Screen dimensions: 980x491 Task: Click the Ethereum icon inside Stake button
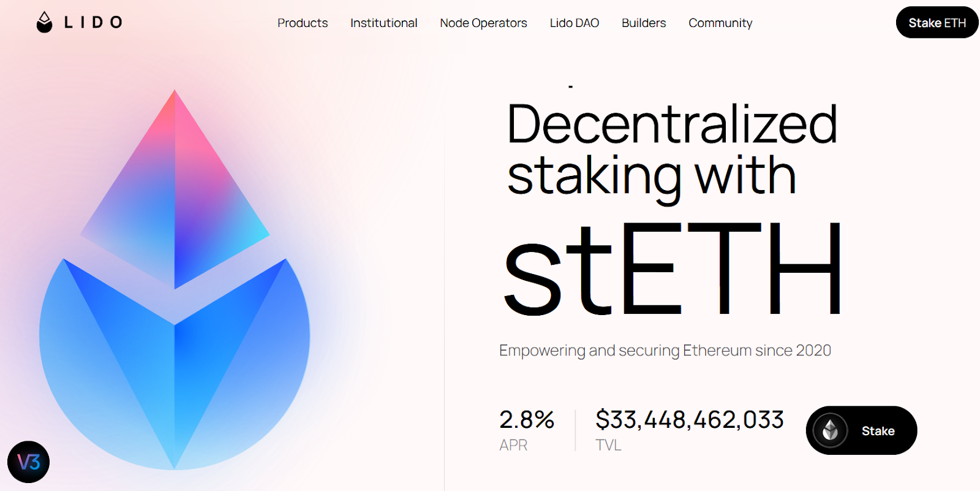[x=830, y=430]
